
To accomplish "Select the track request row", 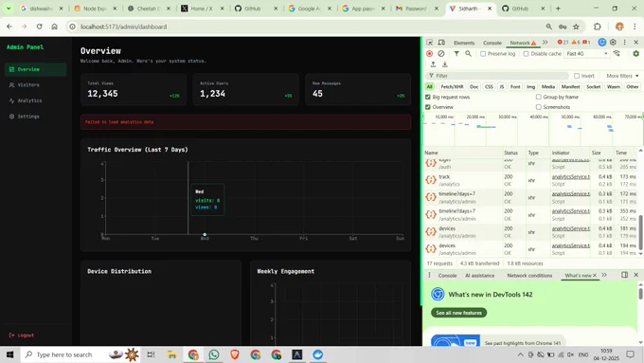I will point(530,180).
